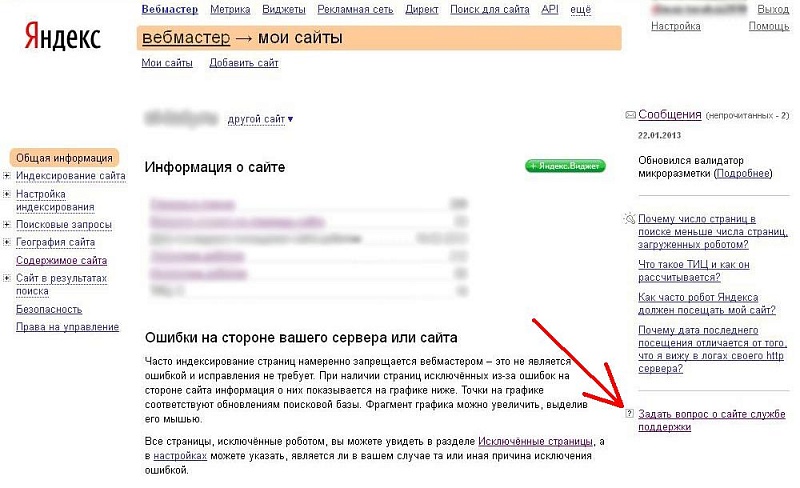Click the 22.01.2013 message date
Viewport: 800px width, 488px height.
click(x=659, y=135)
